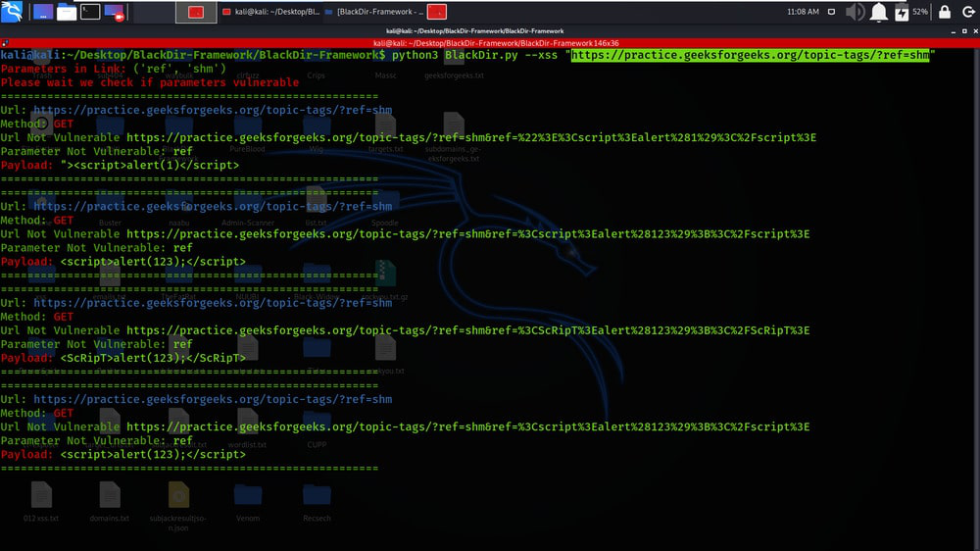This screenshot has width=980, height=551.
Task: Open the screen recorder panel launcher
Action: (x=114, y=12)
